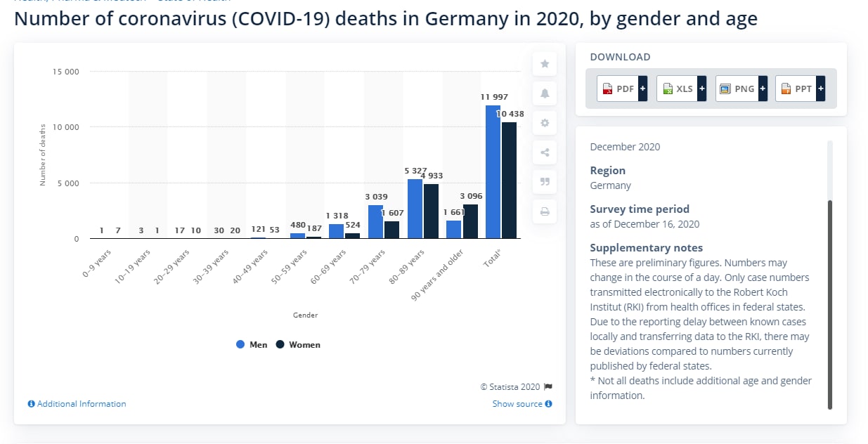868x444 pixels.
Task: Click the Women total bar 10 438
Action: tap(509, 181)
